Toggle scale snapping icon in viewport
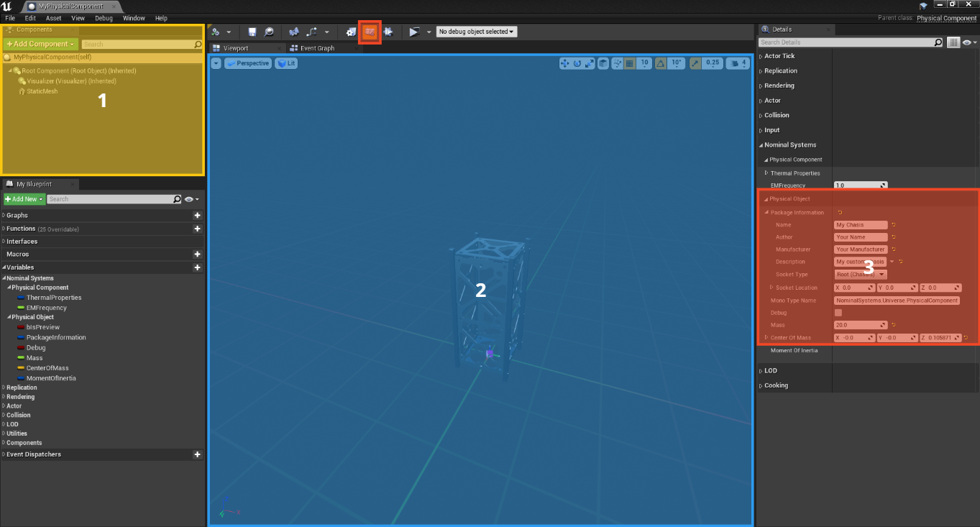Screen dimensions: 980x527 coord(695,63)
